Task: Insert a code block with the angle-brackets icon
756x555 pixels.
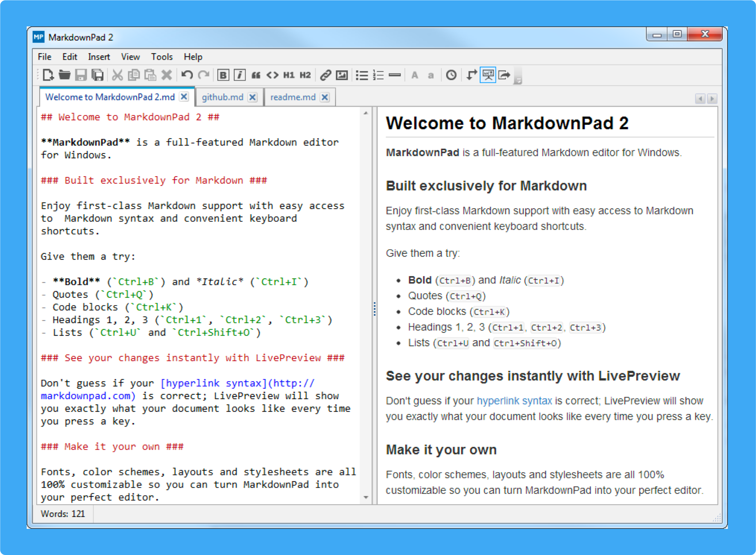Action: pyautogui.click(x=273, y=75)
